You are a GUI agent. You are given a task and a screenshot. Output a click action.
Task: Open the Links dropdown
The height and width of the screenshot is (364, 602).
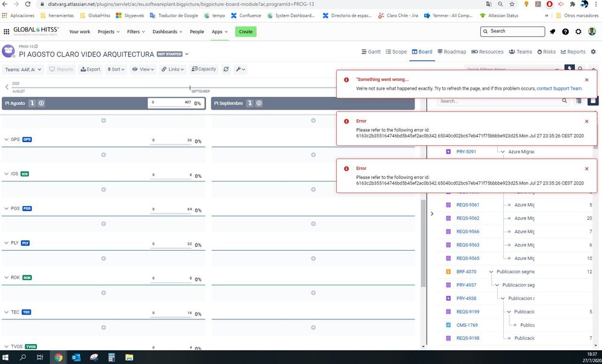172,69
